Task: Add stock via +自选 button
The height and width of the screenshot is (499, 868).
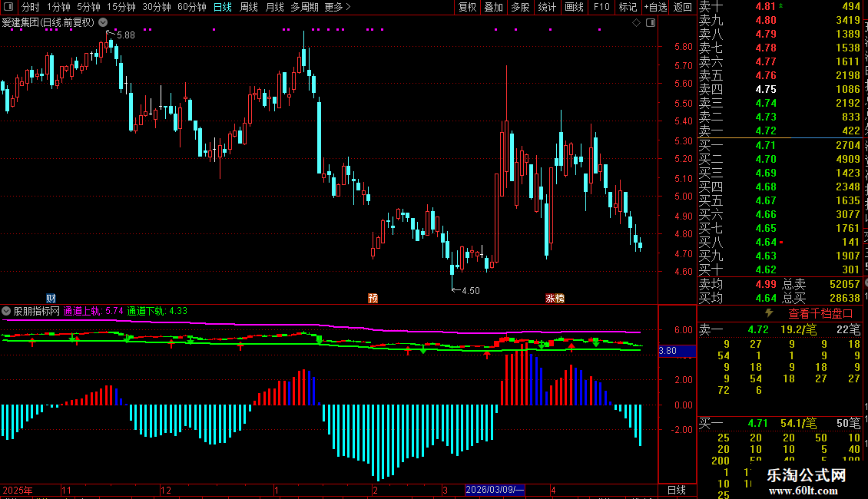Action: pyautogui.click(x=655, y=7)
